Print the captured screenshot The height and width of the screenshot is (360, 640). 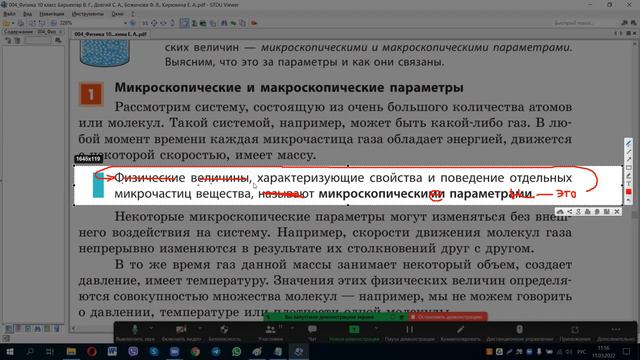[x=588, y=211]
